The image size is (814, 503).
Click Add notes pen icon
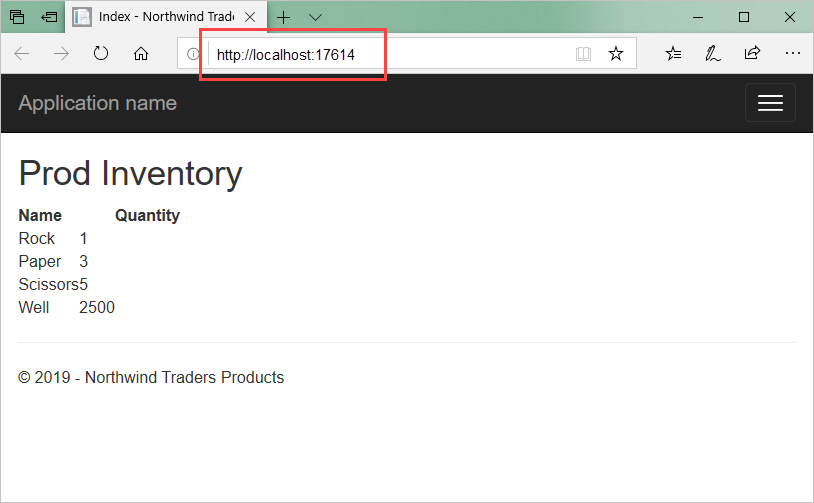(x=712, y=53)
